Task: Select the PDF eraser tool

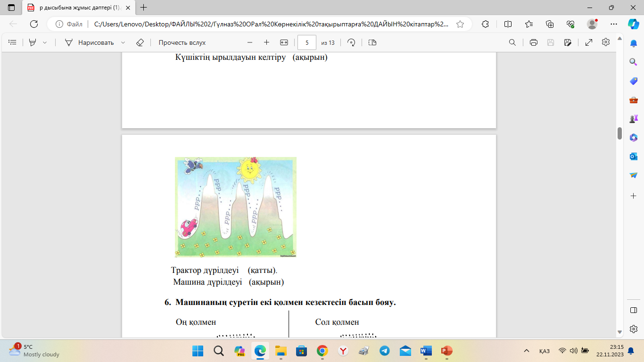Action: pos(140,42)
